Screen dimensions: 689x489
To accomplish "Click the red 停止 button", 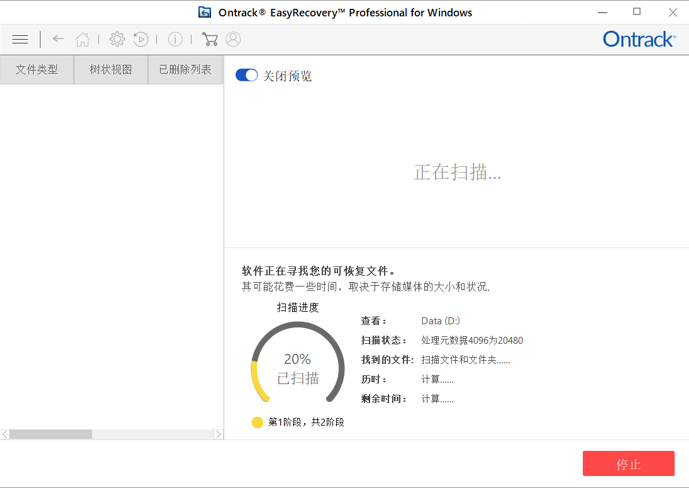I will 628,464.
